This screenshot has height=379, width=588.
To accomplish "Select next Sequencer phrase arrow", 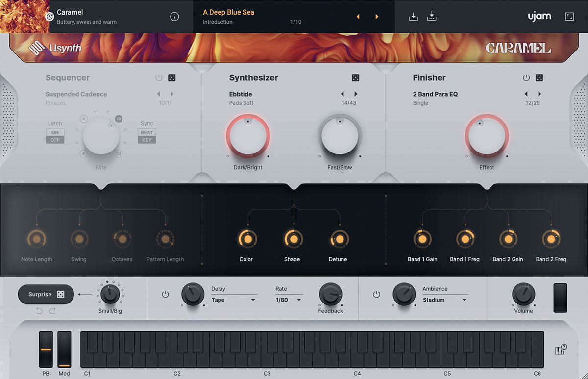I will (x=171, y=94).
